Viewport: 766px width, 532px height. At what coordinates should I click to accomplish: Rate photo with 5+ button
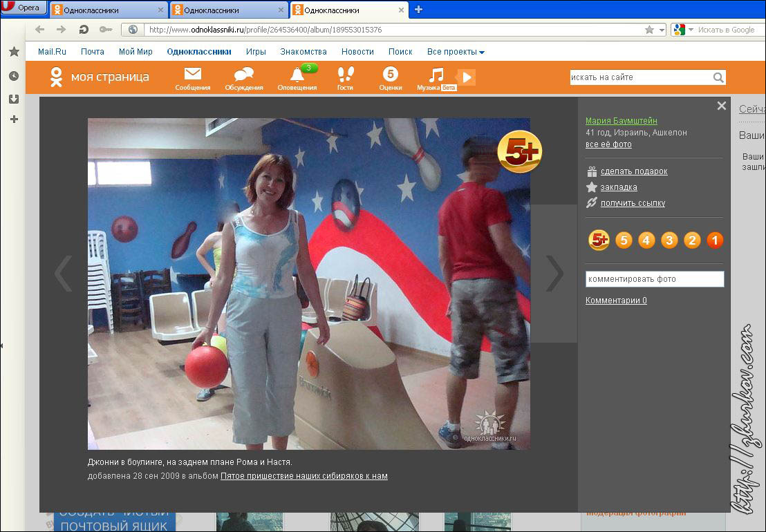[598, 240]
